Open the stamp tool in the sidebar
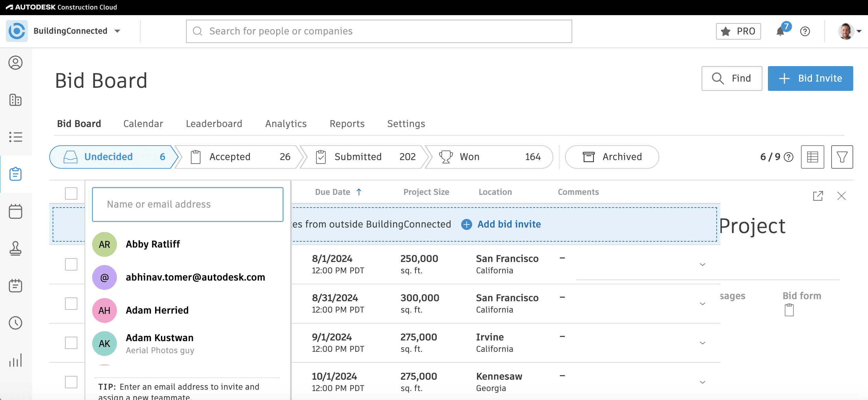The image size is (868, 400). point(16,249)
